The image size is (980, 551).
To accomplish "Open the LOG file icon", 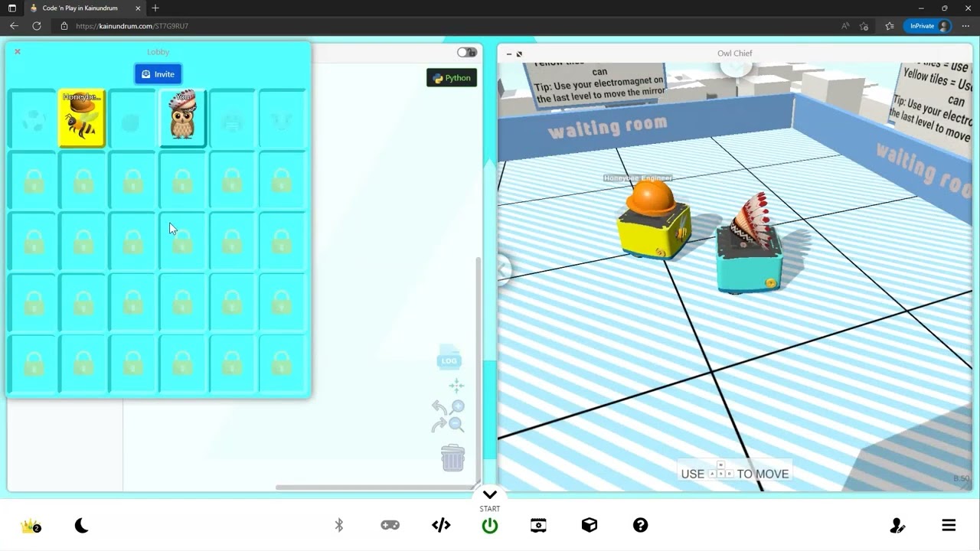I will click(x=449, y=359).
